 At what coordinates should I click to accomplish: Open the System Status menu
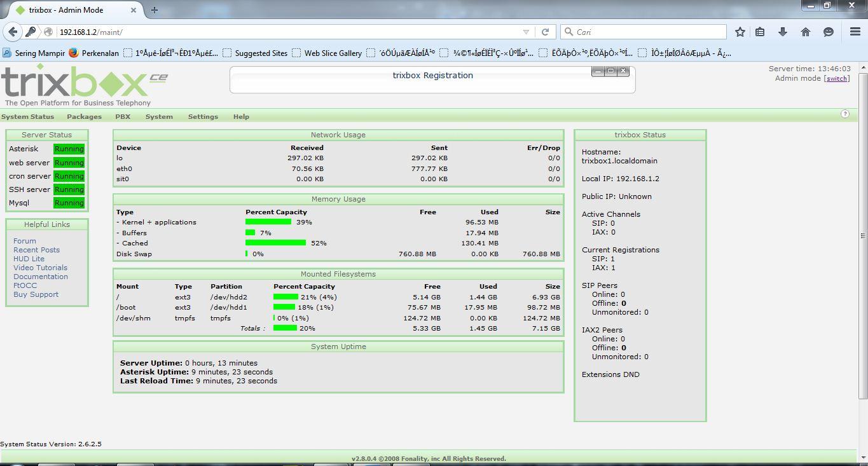coord(27,116)
